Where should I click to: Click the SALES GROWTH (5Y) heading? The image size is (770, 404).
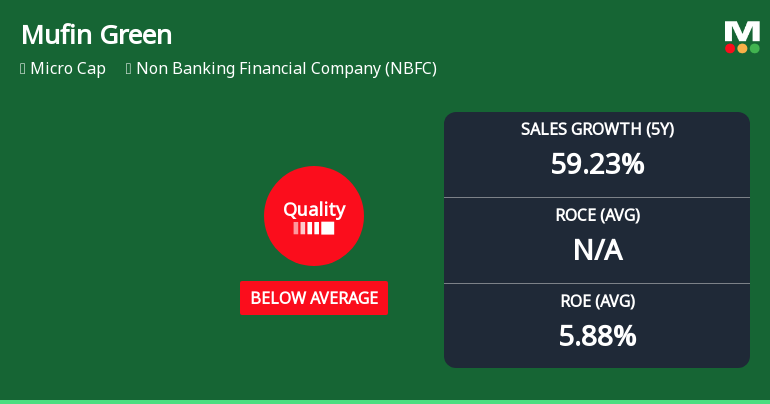[596, 129]
